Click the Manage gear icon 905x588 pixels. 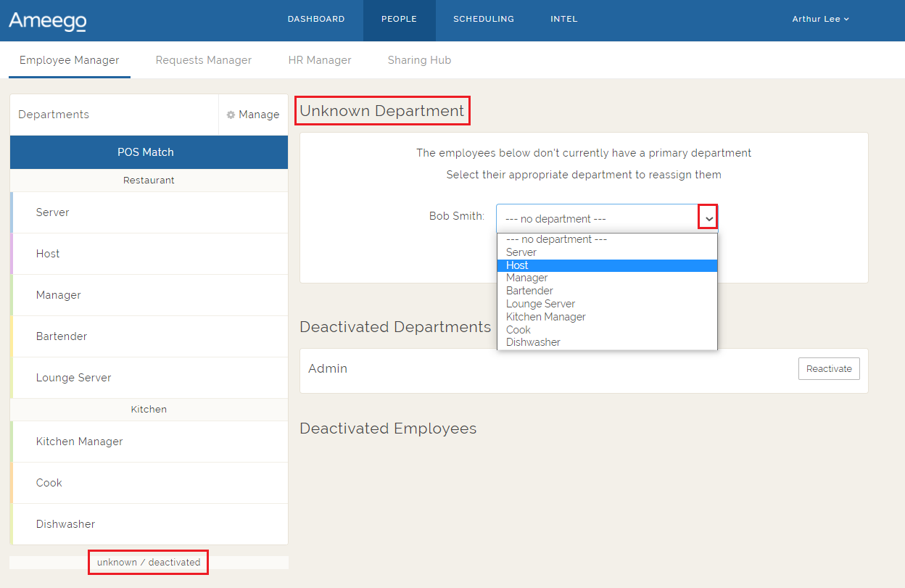pos(231,115)
